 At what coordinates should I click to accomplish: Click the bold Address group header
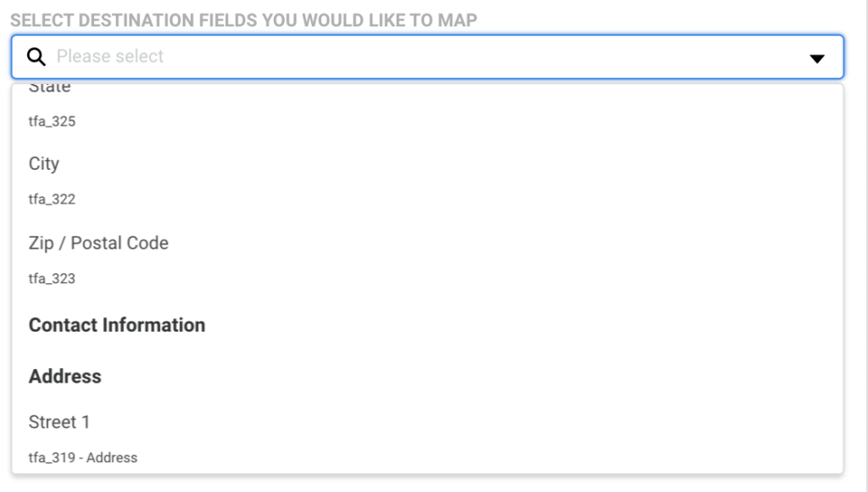point(64,377)
